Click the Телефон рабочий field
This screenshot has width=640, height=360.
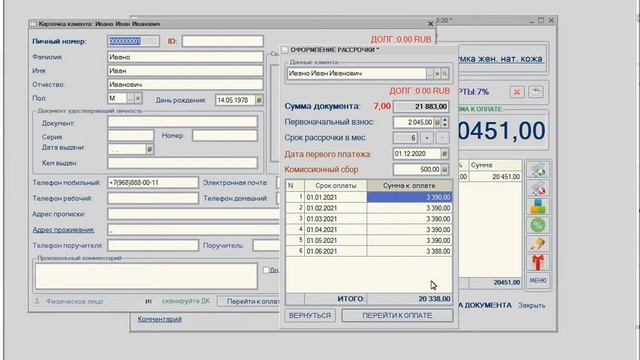click(x=153, y=198)
